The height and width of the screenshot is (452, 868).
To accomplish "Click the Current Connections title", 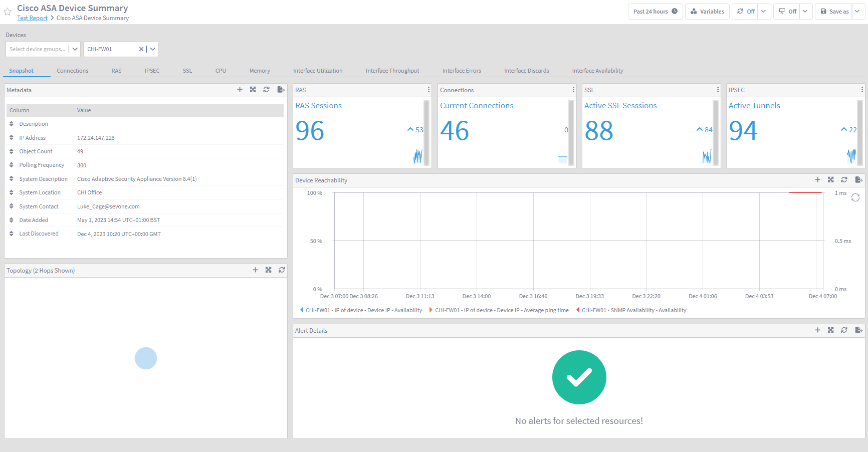I will [x=477, y=106].
